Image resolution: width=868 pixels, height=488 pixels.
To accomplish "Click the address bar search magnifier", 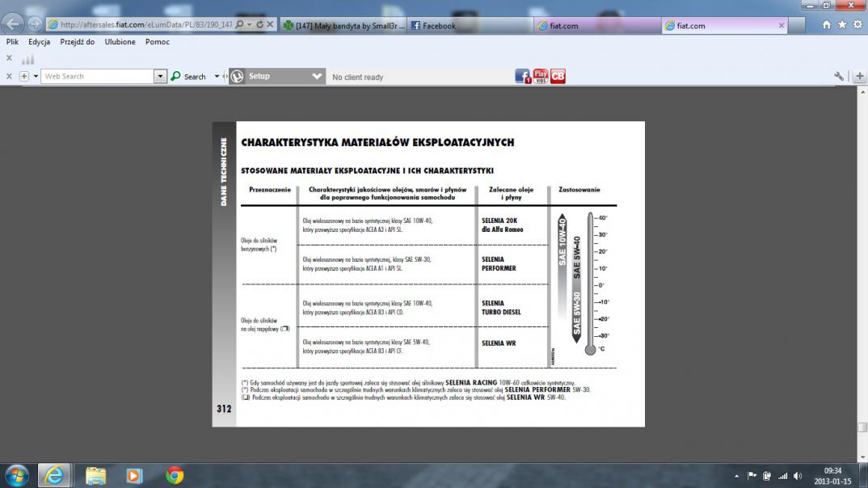I will click(239, 25).
